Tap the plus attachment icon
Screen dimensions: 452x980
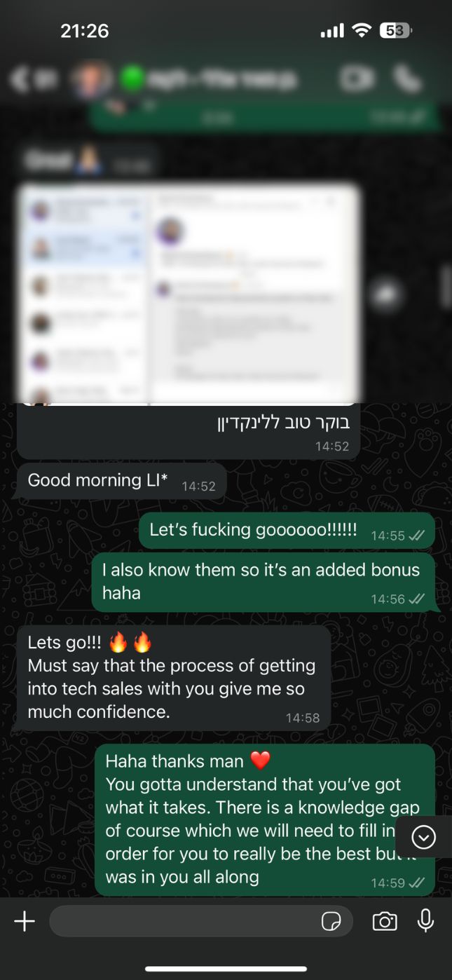[25, 921]
